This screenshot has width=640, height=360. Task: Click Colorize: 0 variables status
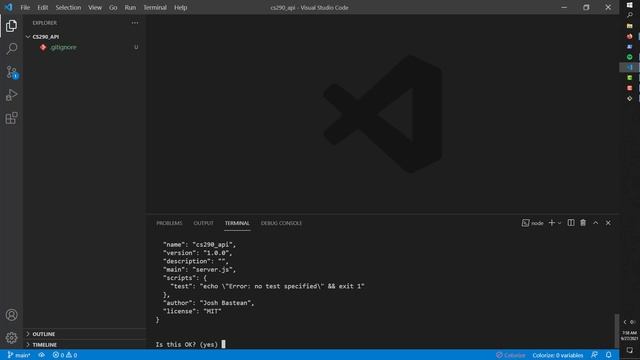(x=558, y=355)
